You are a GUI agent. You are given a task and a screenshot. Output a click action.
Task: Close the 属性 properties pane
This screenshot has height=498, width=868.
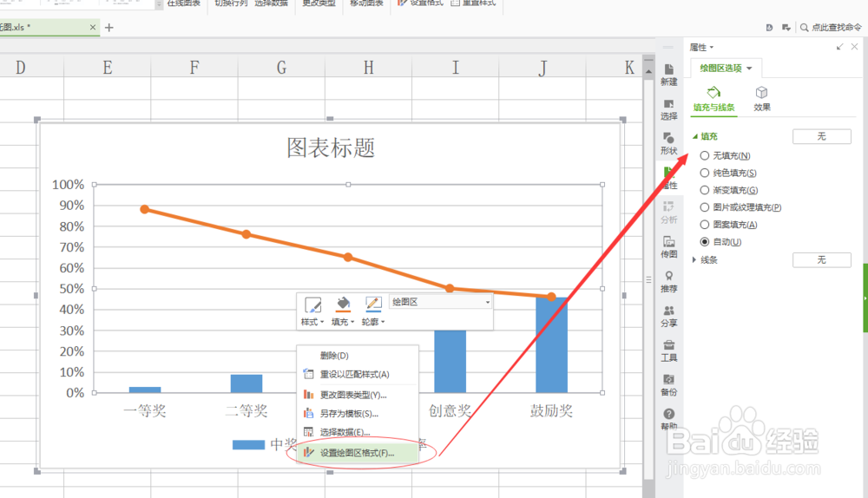click(855, 47)
